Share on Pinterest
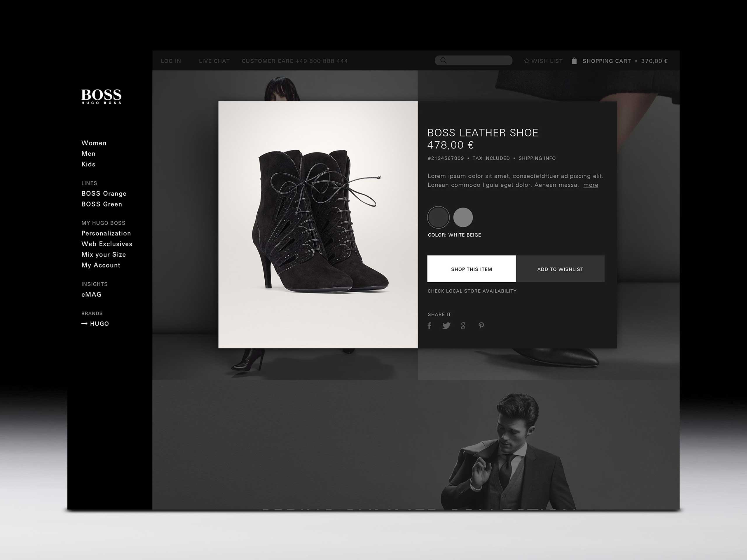 pyautogui.click(x=481, y=325)
